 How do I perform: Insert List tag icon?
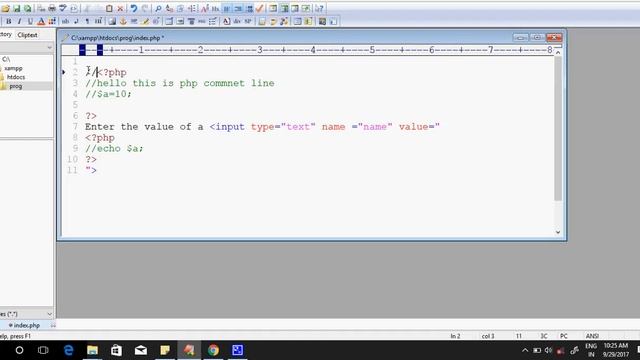[x=213, y=21]
